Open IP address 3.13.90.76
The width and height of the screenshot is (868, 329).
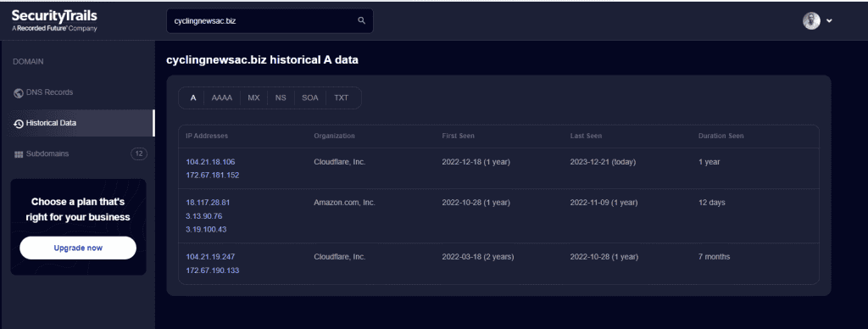[203, 216]
